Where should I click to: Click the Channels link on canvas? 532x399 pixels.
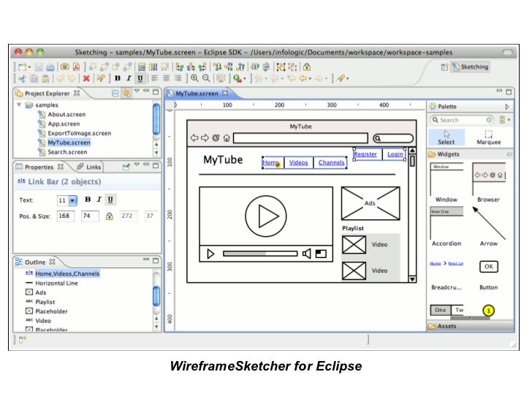tap(331, 162)
